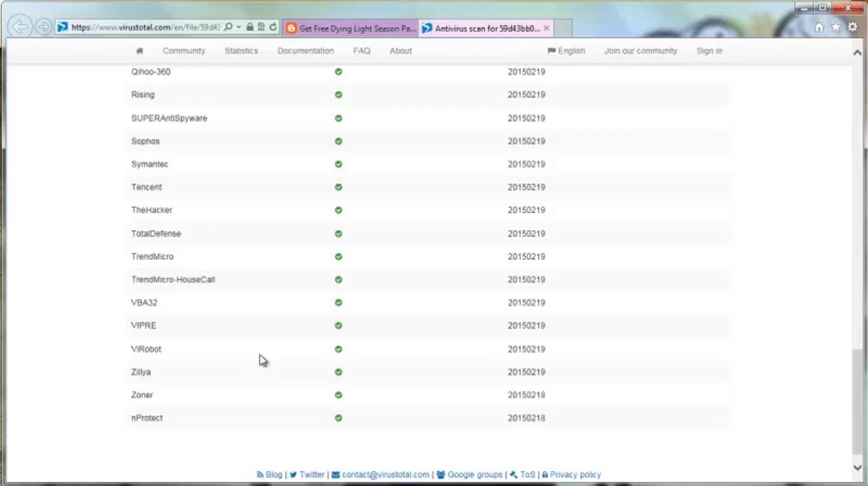Expand the address bar search dropdown arrow
The width and height of the screenshot is (868, 486).
pos(238,28)
